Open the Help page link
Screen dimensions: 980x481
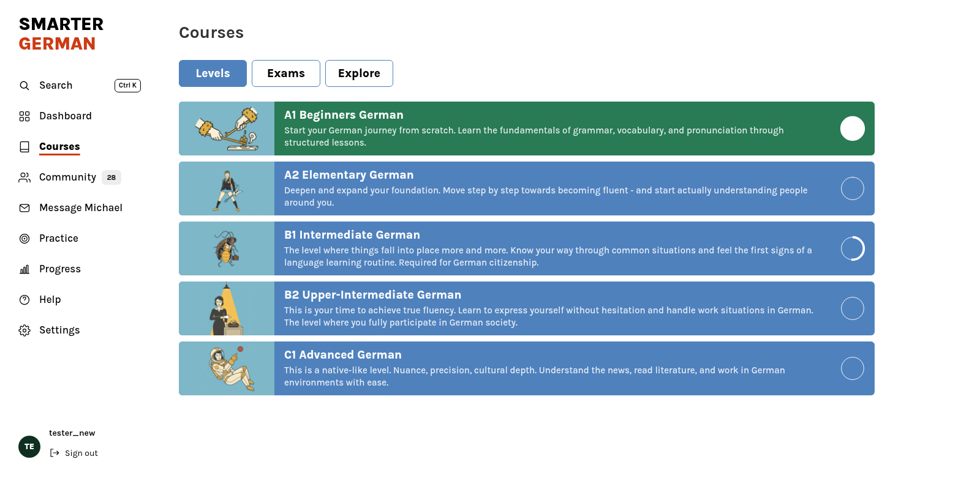(x=50, y=300)
